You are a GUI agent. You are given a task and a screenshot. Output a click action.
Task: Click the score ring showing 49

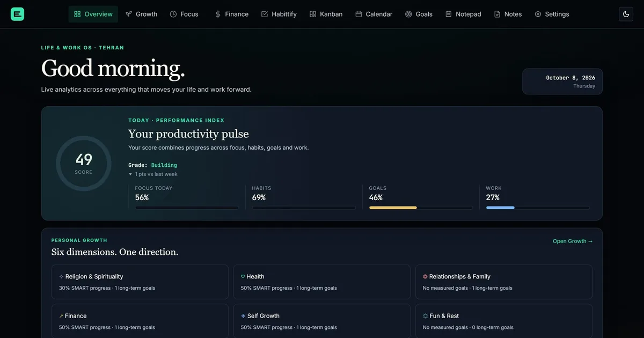(84, 164)
